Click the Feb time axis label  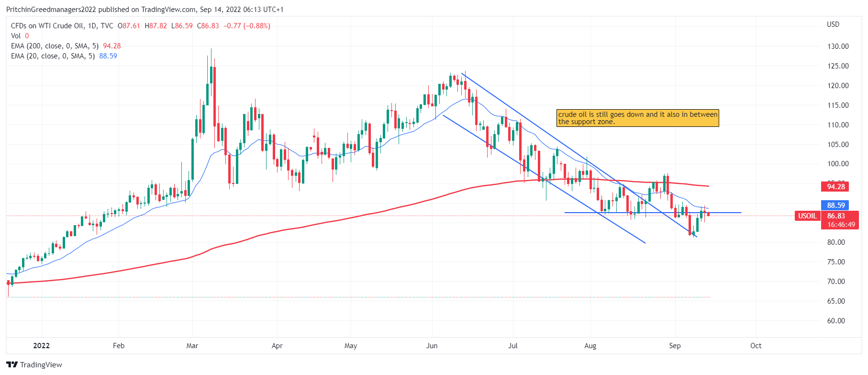(x=119, y=346)
